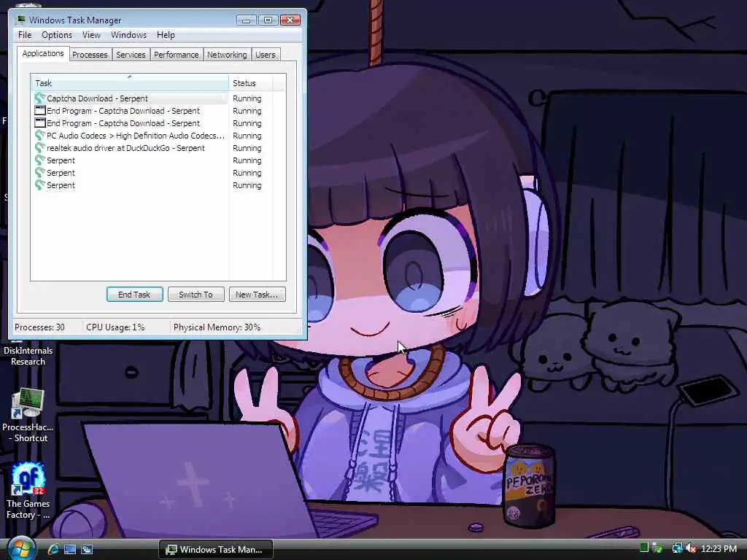Click Switch Between Windows quick launch icon
The image size is (747, 560).
point(87,549)
